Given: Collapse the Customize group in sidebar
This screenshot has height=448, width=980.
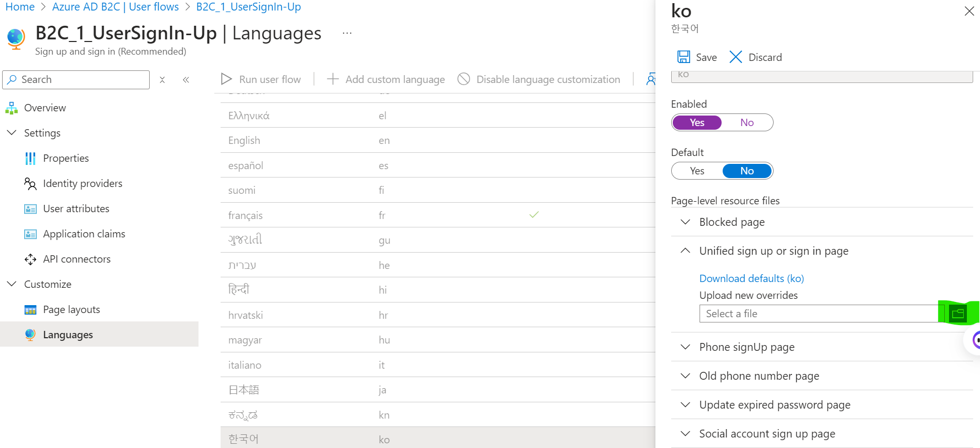Looking at the screenshot, I should 12,284.
